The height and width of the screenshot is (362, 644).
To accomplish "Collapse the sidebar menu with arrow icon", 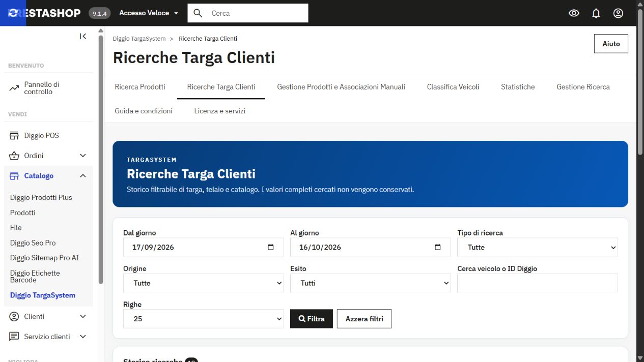I will 83,36.
